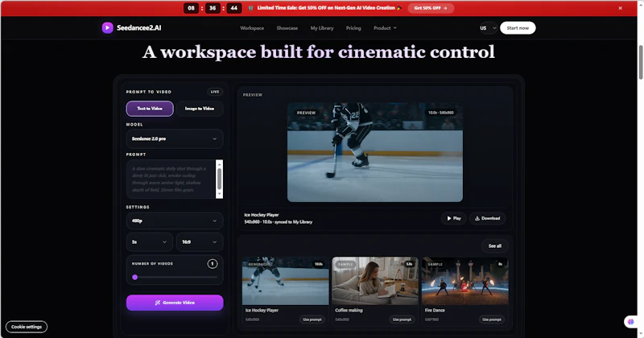This screenshot has width=644, height=338.
Task: Open the Coffee making sample thumbnail
Action: (x=375, y=282)
